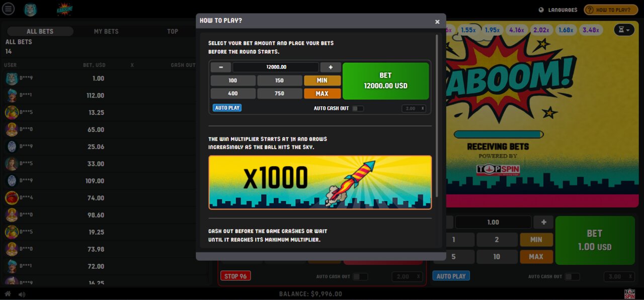Decrease bet with minus in dialog
Viewport: 644px width, 300px height.
(221, 67)
